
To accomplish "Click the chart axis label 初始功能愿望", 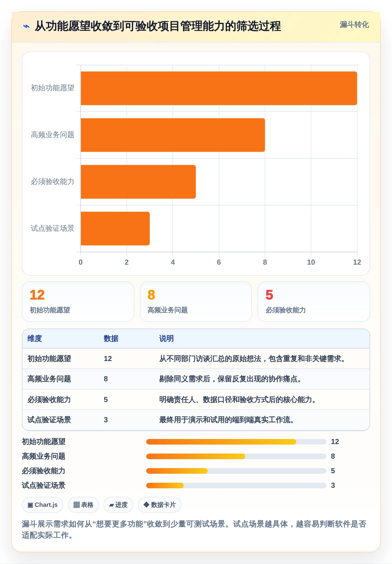I will [x=53, y=88].
